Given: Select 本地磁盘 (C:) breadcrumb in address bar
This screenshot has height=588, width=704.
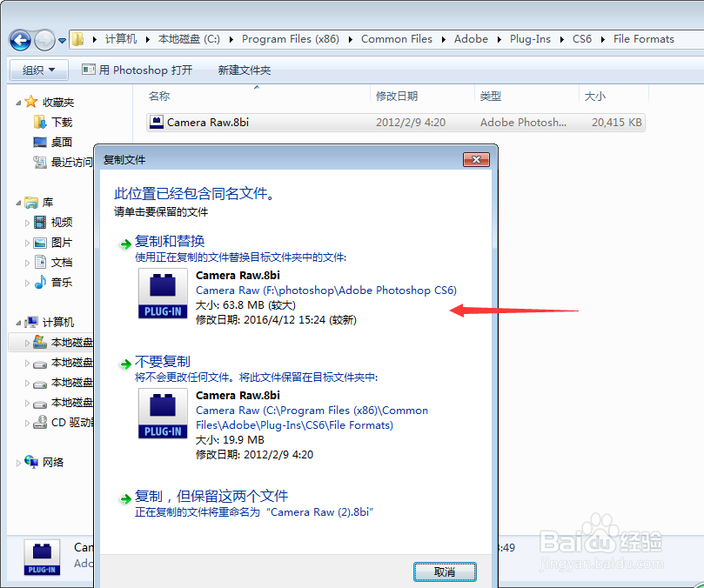Looking at the screenshot, I should [x=189, y=39].
